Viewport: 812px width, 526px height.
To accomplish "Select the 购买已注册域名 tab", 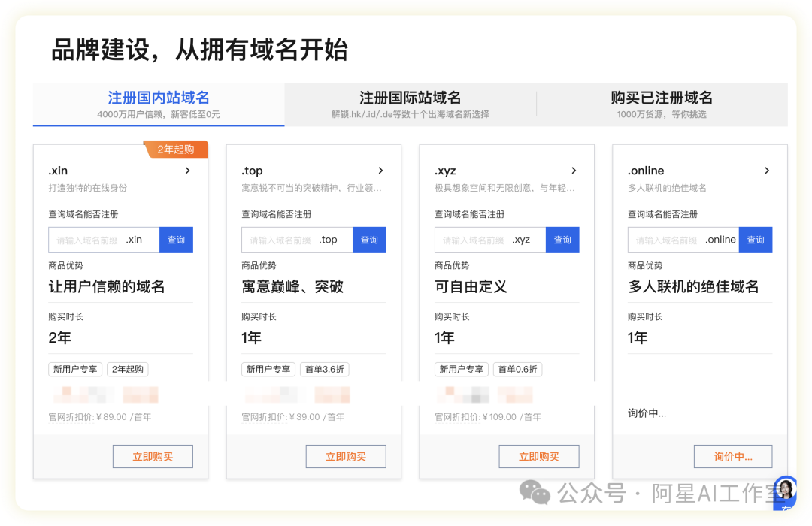I will pos(662,104).
